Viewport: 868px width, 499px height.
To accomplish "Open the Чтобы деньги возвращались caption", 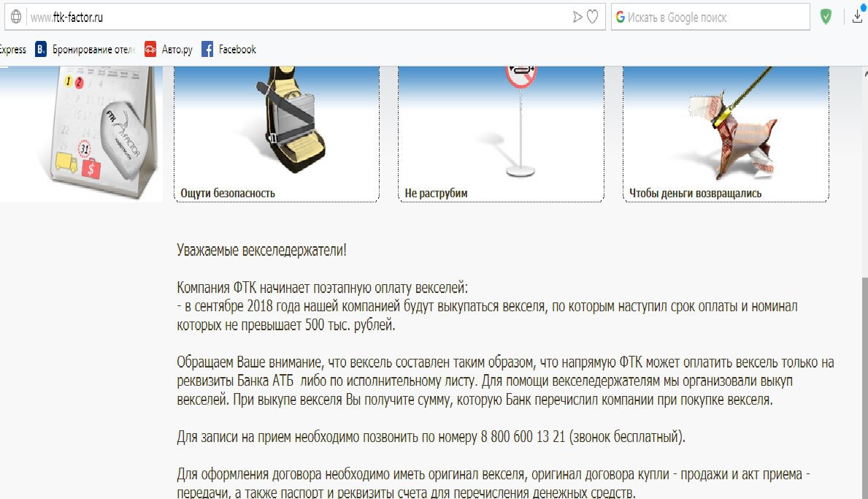I will 695,194.
